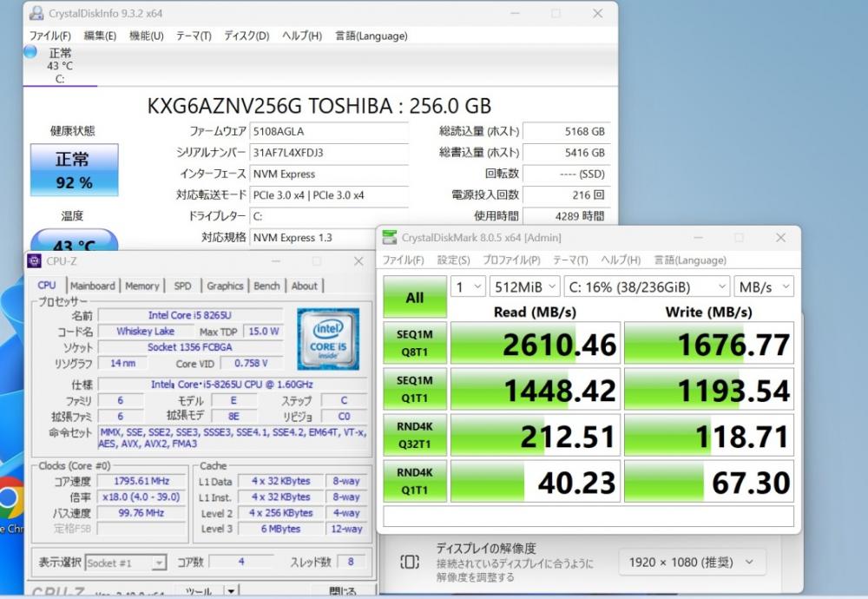
Task: Click the KXG6AZNV256G TOSHIBA drive title
Action: [319, 106]
